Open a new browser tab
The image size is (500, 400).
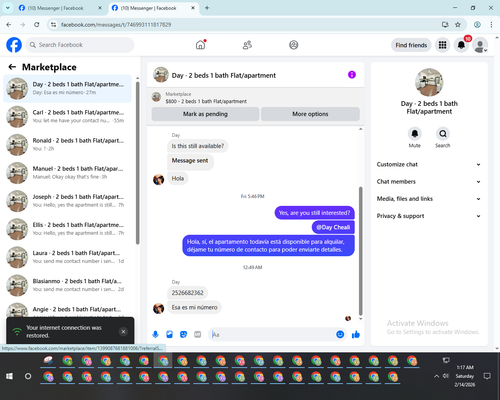207,8
